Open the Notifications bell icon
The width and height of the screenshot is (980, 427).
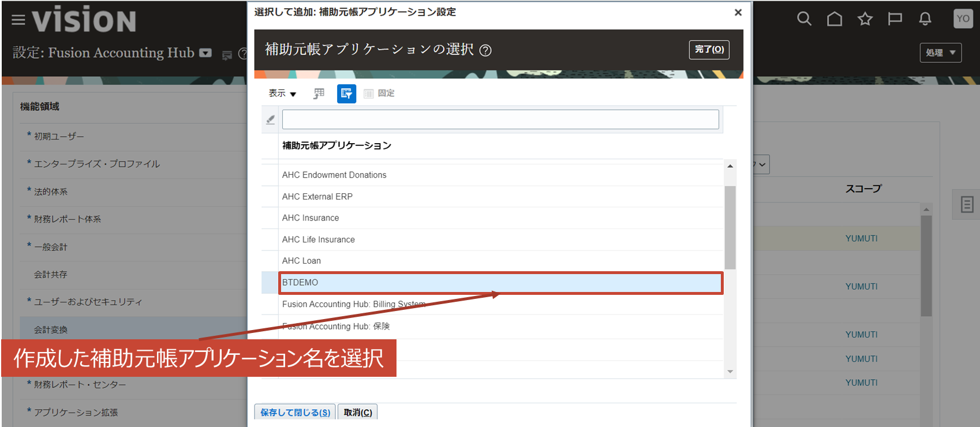(925, 19)
